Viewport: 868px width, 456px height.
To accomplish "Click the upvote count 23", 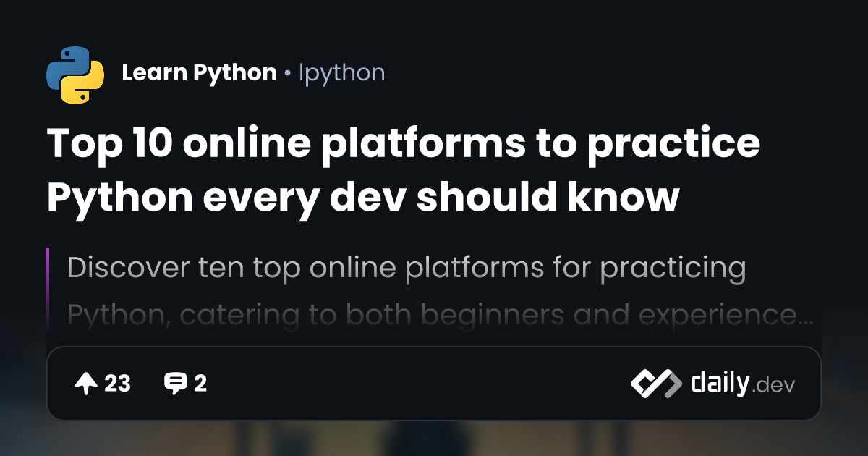I will tap(117, 384).
